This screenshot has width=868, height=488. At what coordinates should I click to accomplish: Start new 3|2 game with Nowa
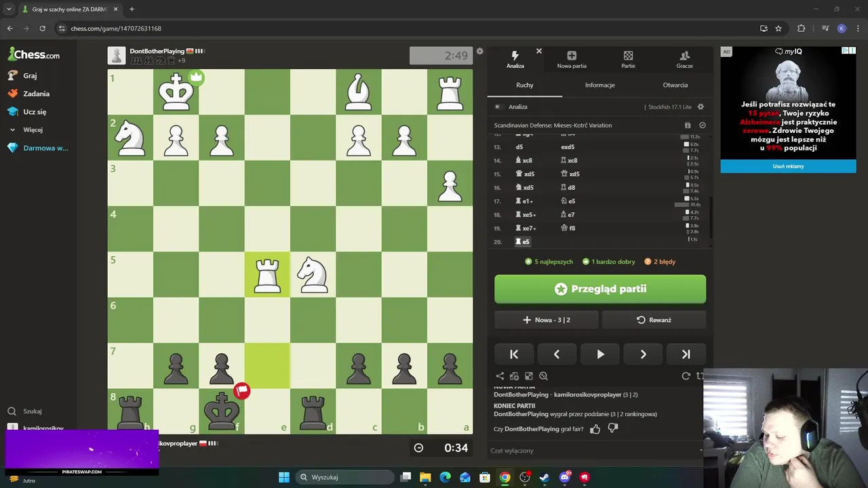[546, 320]
